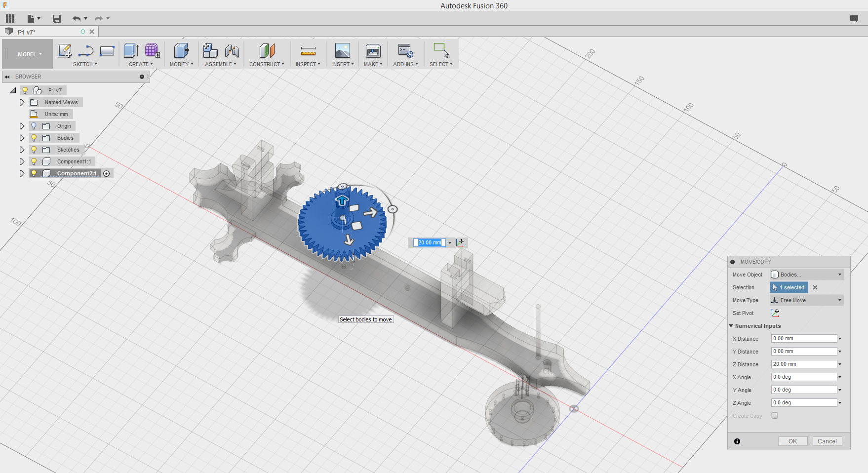Open the Move Object Bodies dropdown

pyautogui.click(x=807, y=275)
